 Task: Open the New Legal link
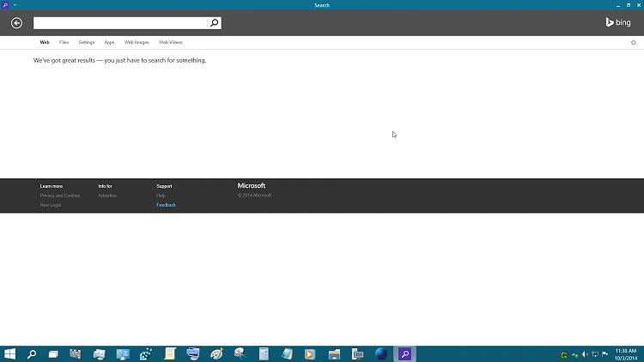pyautogui.click(x=50, y=205)
